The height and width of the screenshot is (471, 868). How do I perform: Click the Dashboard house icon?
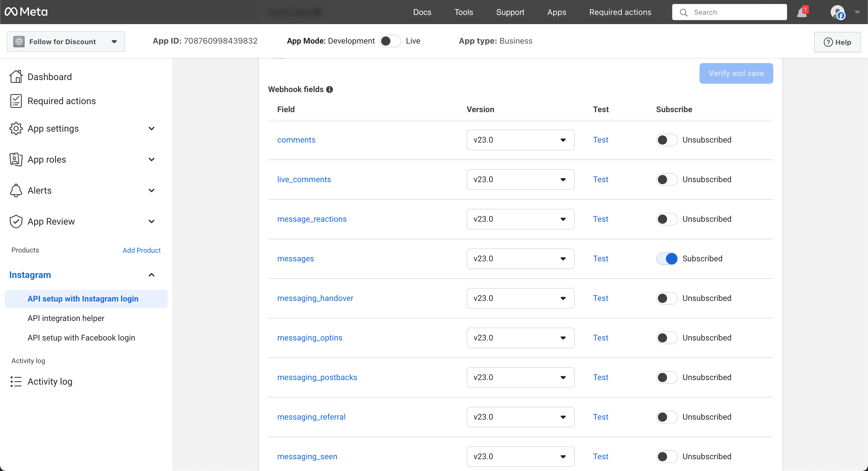click(x=16, y=77)
